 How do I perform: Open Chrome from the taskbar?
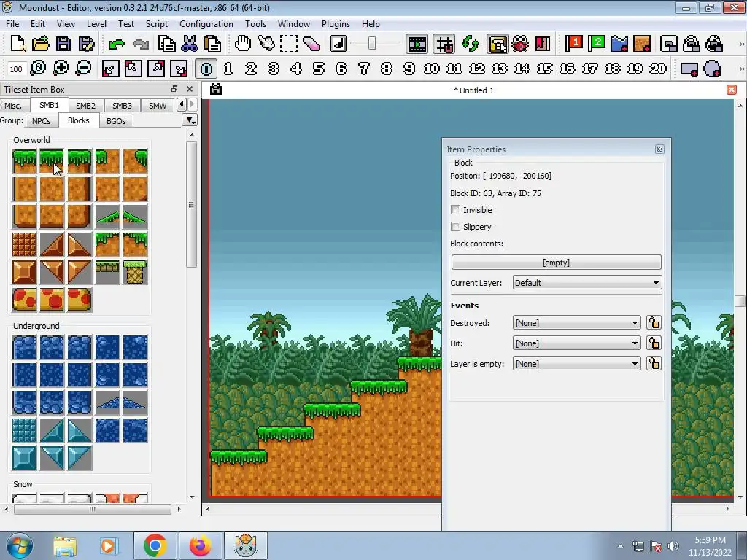point(155,545)
